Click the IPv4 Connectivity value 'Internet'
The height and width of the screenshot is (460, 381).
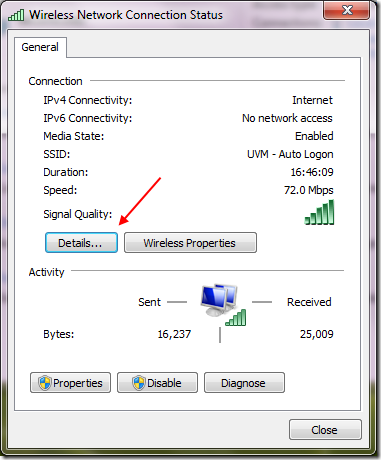click(312, 100)
